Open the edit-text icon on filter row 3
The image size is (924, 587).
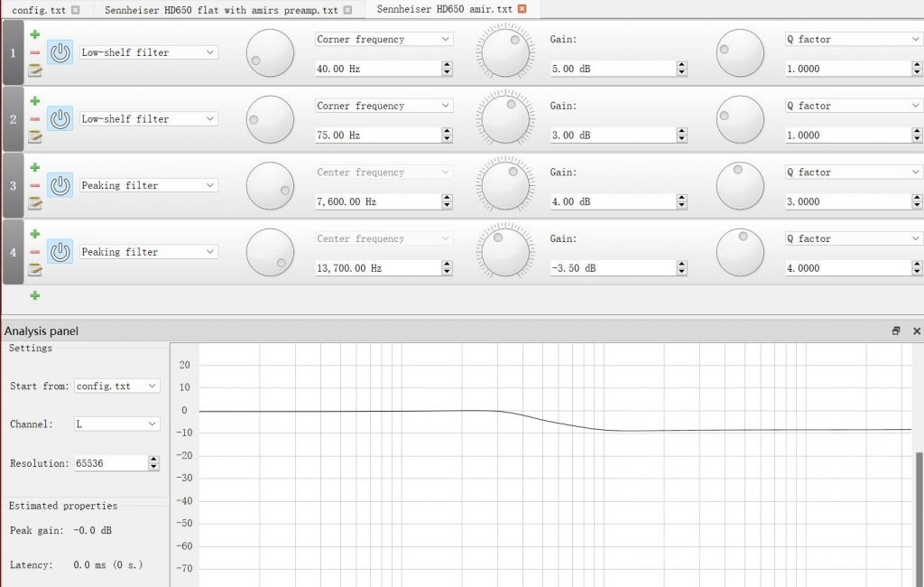(35, 203)
